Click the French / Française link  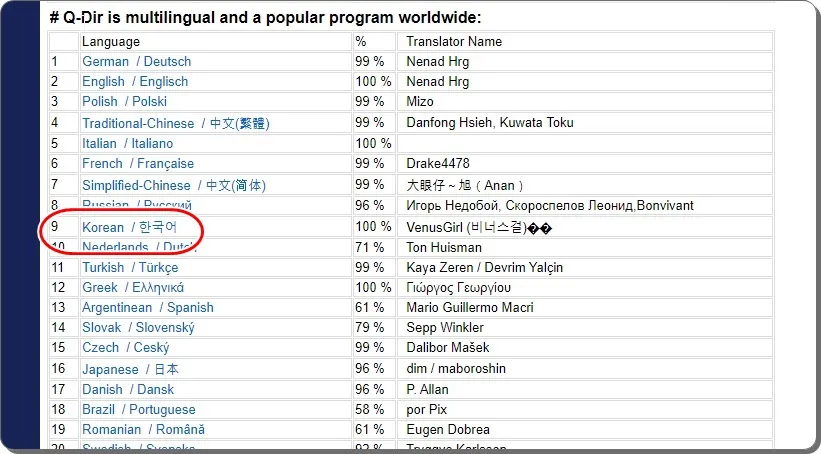tap(138, 164)
